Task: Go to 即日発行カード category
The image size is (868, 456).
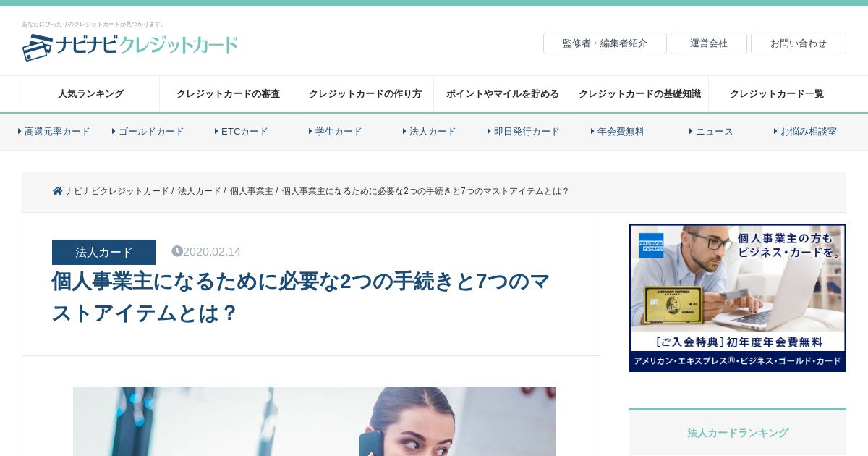Action: point(524,132)
